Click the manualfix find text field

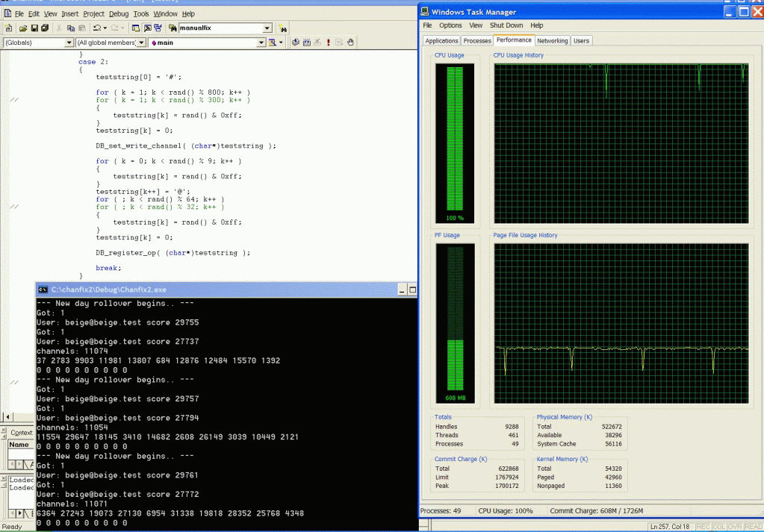221,28
